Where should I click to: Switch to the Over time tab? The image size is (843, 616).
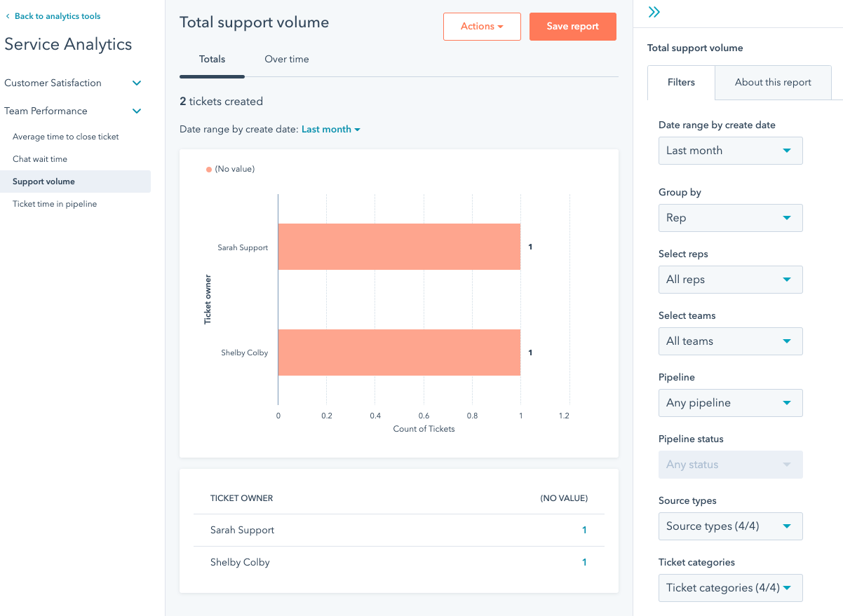(286, 60)
